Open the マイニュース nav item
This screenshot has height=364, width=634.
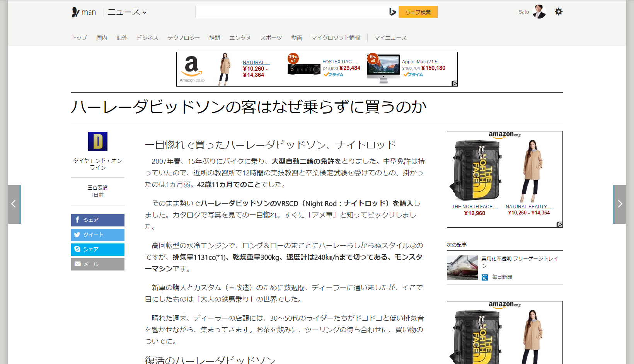point(390,37)
